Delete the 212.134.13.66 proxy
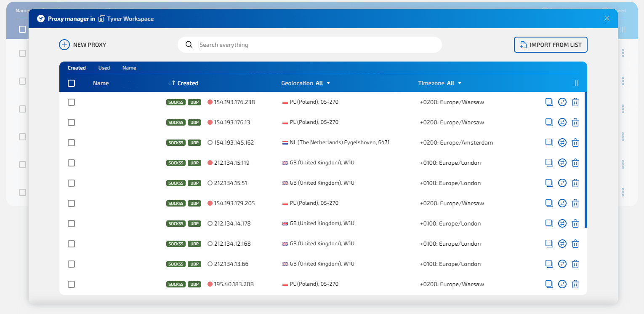The width and height of the screenshot is (644, 314). pos(575,264)
